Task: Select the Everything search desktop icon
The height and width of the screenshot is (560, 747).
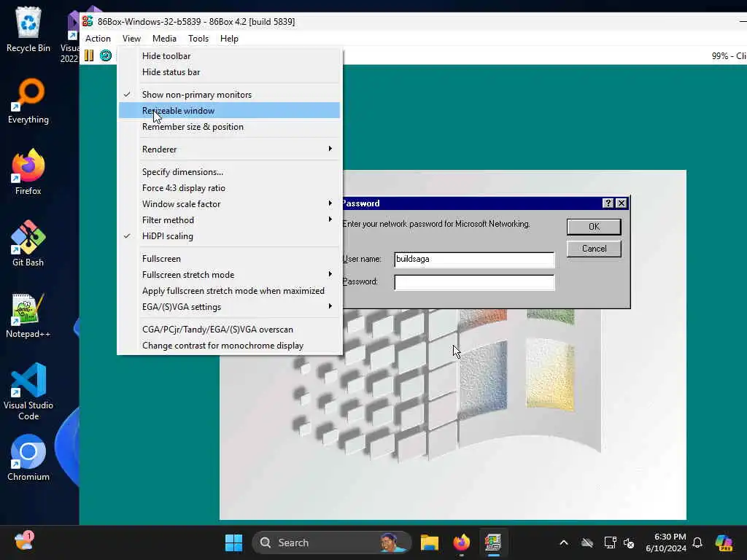Action: coord(28,101)
